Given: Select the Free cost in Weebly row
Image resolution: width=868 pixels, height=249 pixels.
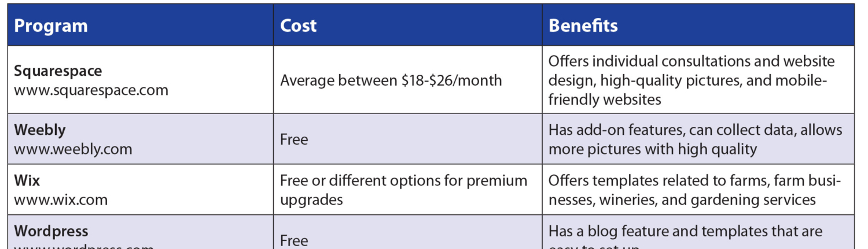Looking at the screenshot, I should [294, 140].
